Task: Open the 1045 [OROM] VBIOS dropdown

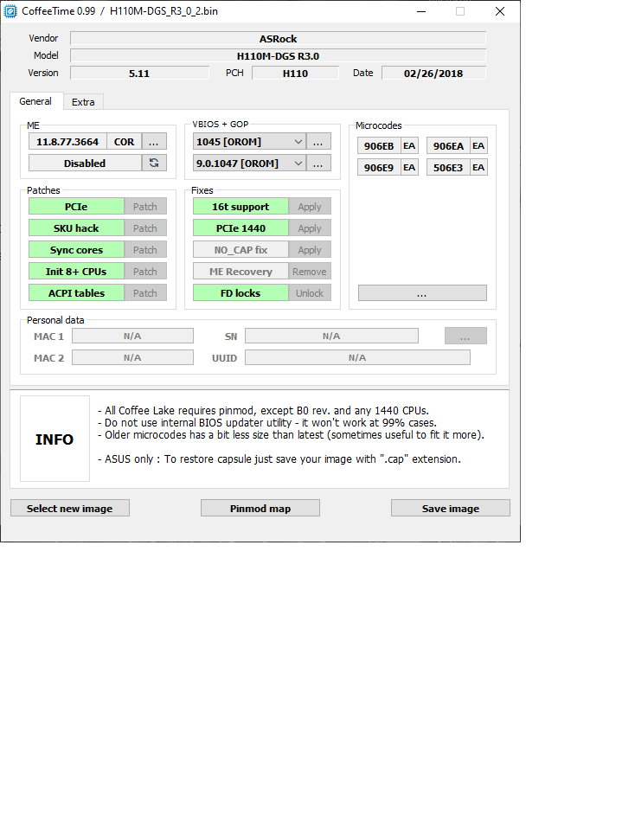Action: tap(249, 141)
